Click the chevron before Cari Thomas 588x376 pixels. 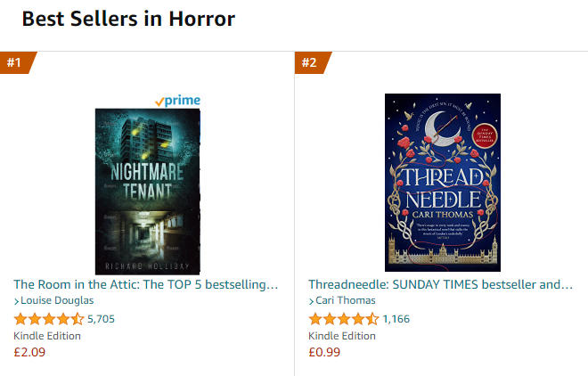point(311,301)
